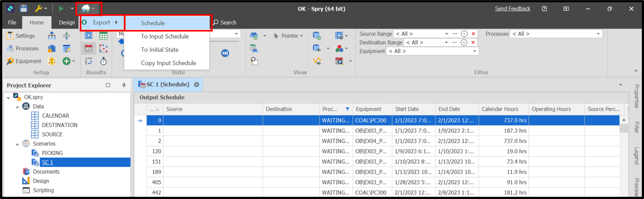Image resolution: width=644 pixels, height=199 pixels.
Task: Close the SC 1 (Schedule) tab
Action: tap(196, 85)
